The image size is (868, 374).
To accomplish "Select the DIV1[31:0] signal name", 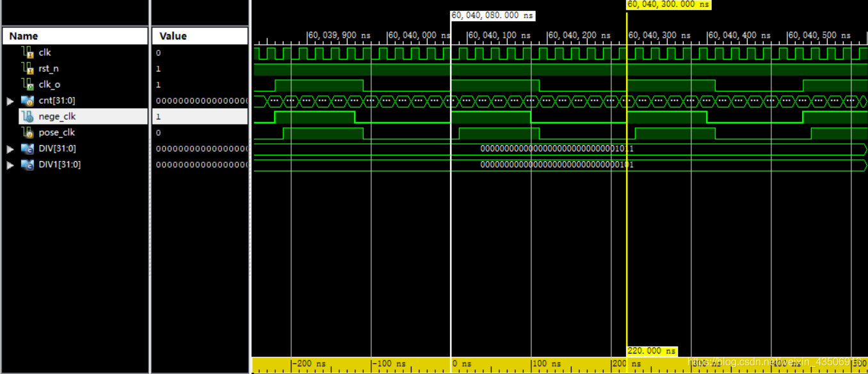I will point(60,164).
